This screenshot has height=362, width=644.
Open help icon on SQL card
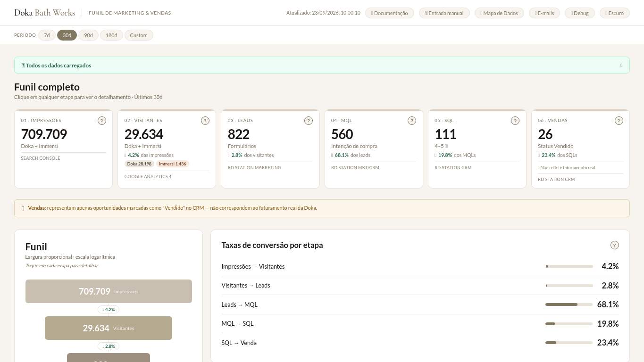coord(515,121)
